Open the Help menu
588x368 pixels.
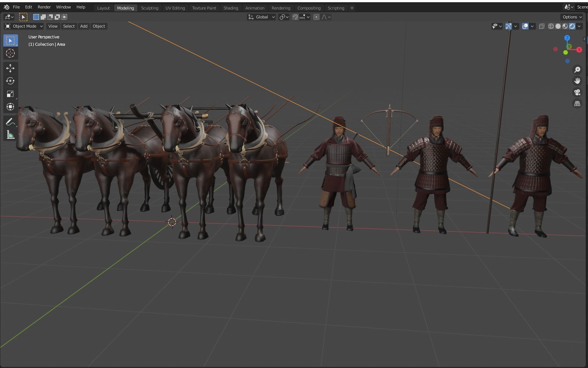(81, 7)
